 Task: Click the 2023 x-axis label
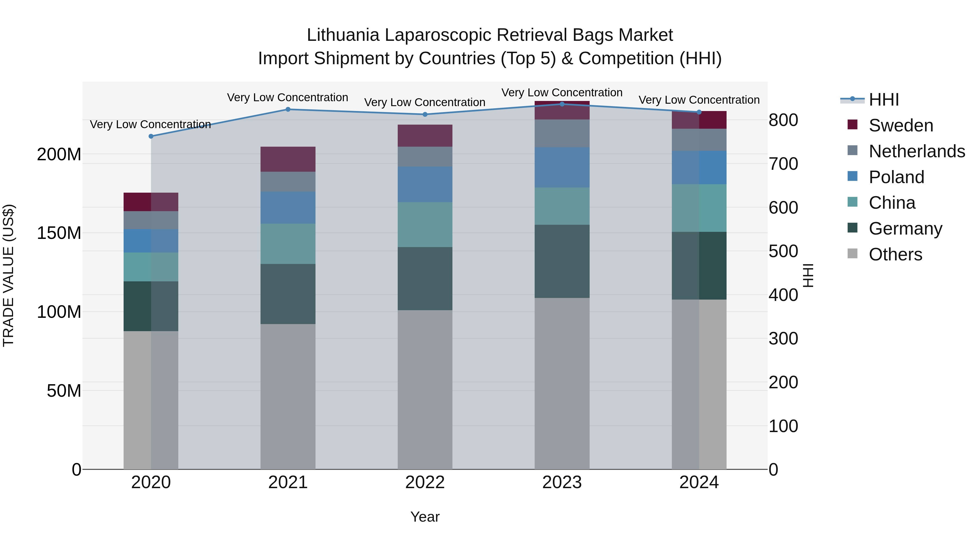pos(562,482)
